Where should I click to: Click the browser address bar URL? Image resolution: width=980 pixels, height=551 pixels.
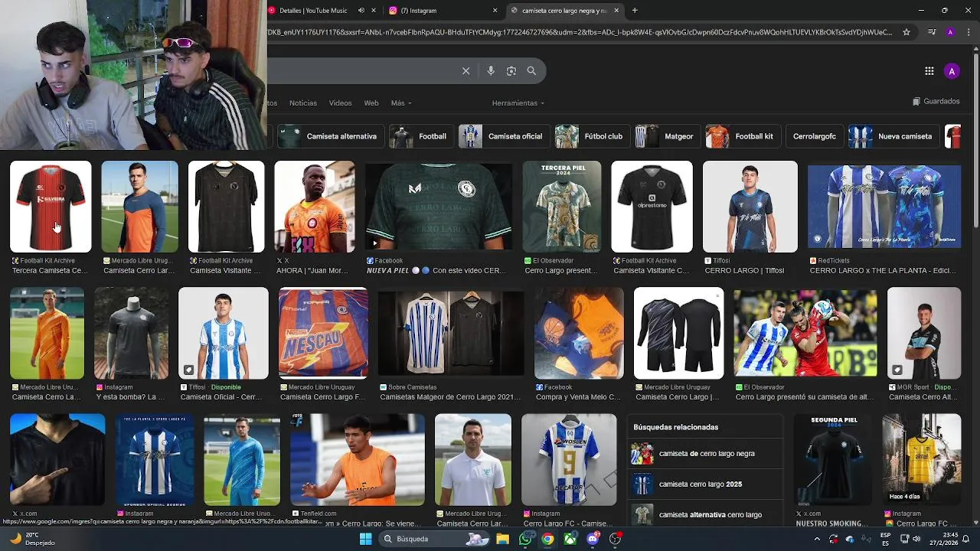[580, 32]
